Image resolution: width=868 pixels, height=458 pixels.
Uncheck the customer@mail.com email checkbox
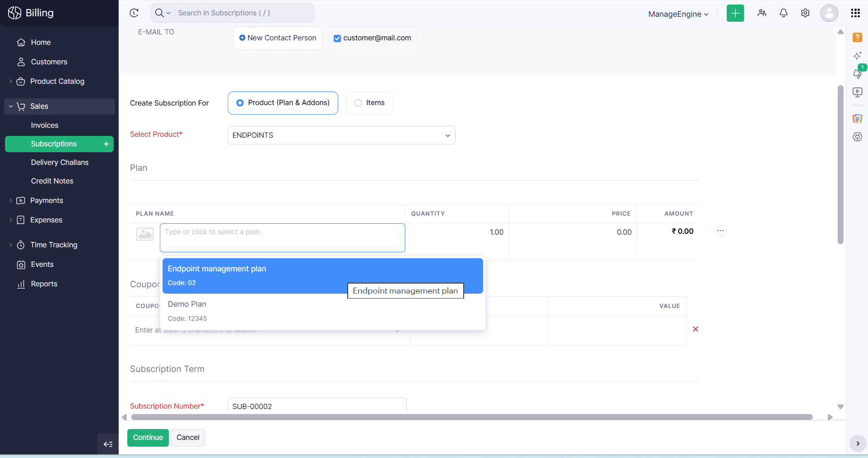tap(337, 39)
